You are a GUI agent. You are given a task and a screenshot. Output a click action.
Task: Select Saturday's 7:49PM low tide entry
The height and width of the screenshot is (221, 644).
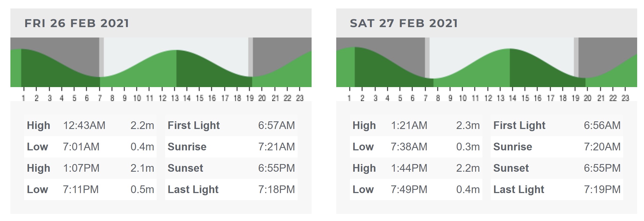pyautogui.click(x=416, y=190)
